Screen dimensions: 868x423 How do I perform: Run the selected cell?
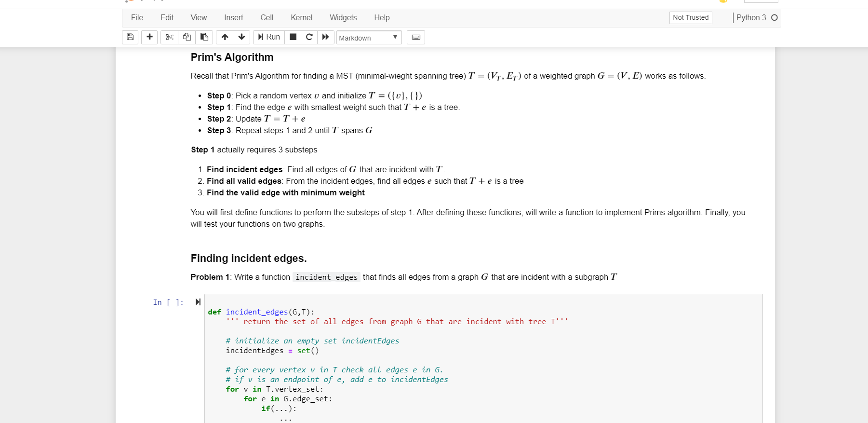click(269, 37)
